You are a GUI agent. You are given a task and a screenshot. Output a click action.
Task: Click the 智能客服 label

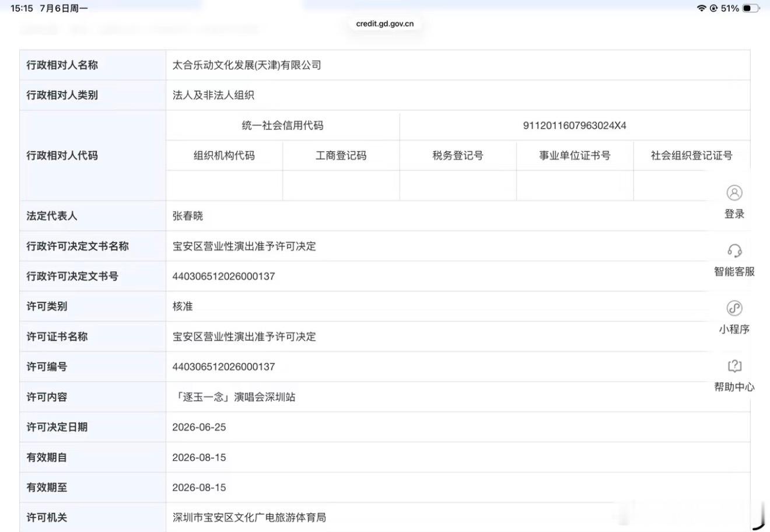coord(734,271)
